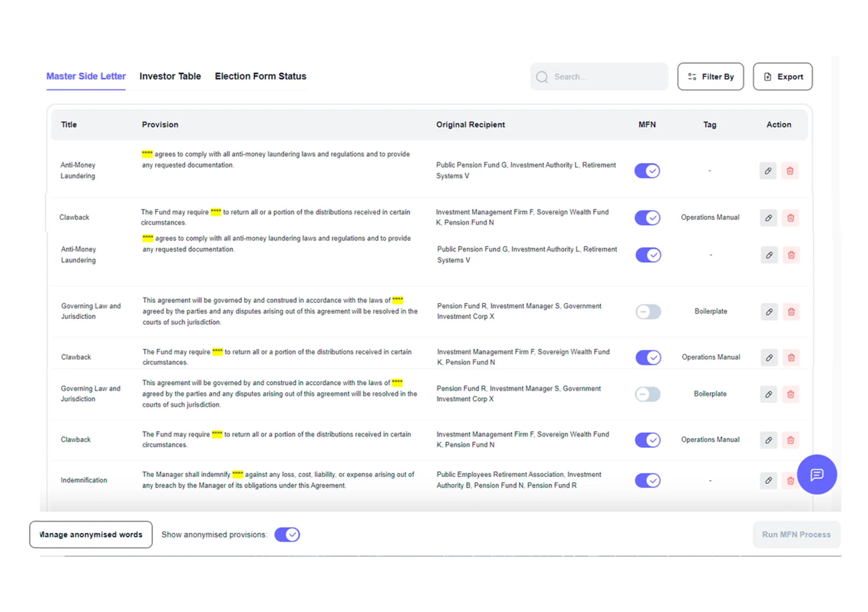Click the Export button

783,77
